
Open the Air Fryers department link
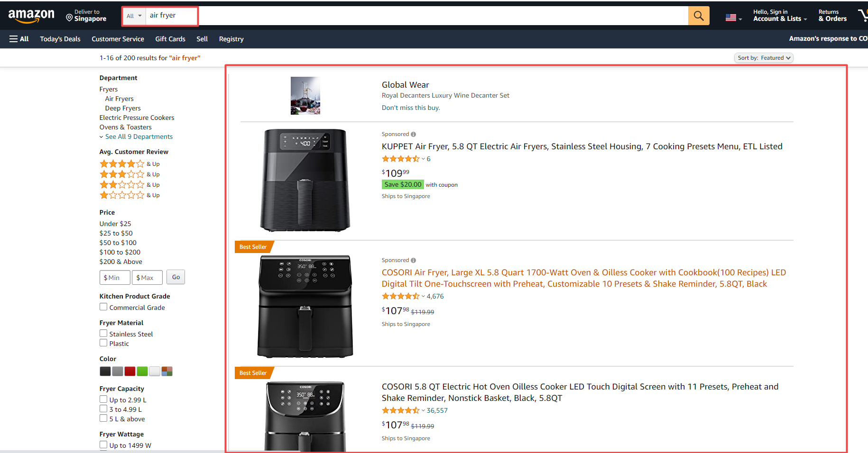point(120,99)
